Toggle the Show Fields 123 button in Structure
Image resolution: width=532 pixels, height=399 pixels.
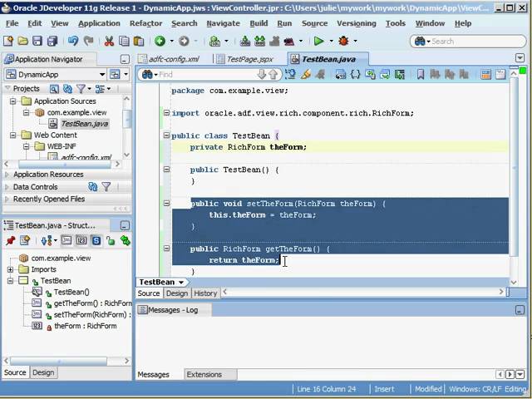click(x=81, y=240)
